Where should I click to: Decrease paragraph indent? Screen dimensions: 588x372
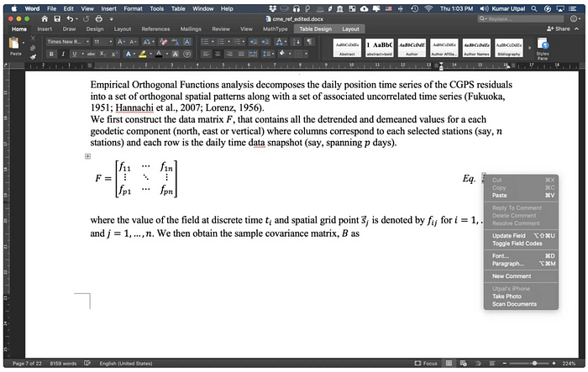(253, 42)
